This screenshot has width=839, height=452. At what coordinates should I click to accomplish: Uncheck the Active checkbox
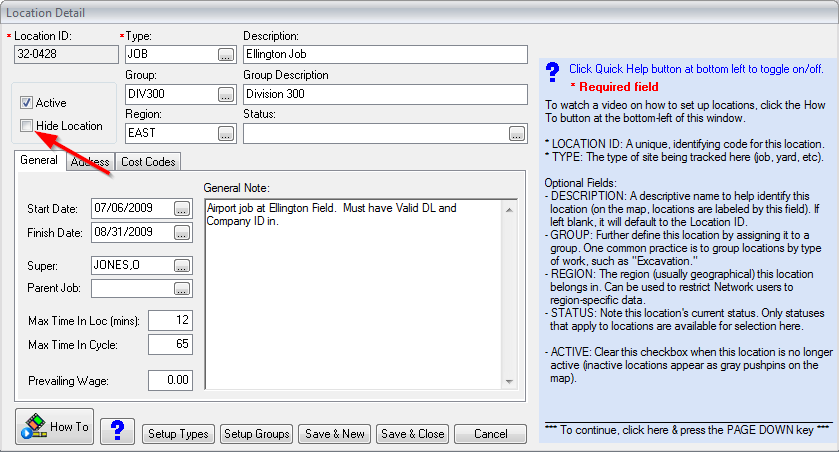(x=27, y=103)
